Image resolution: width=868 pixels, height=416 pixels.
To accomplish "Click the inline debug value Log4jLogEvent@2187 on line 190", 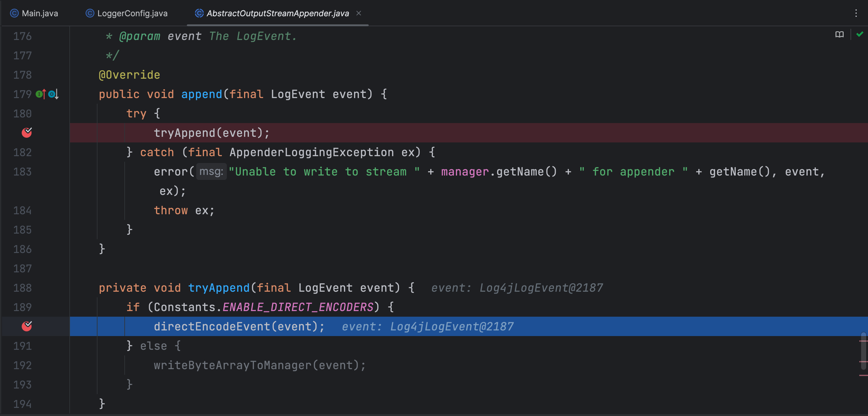I will (x=452, y=326).
